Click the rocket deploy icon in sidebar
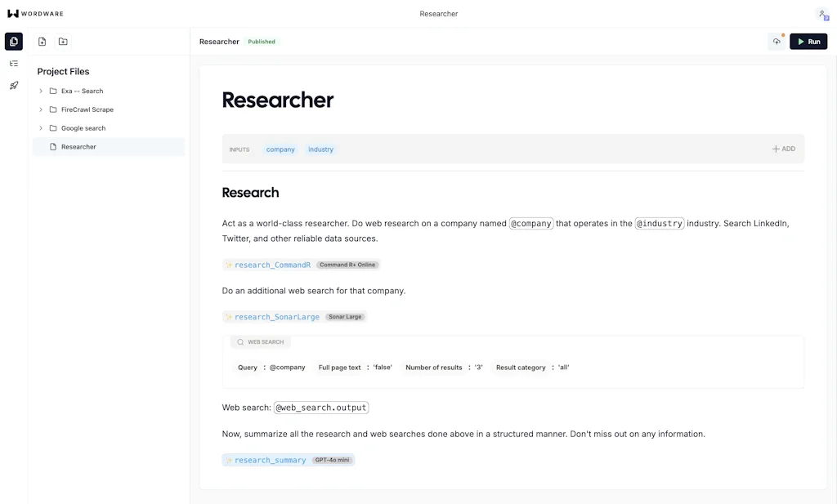 [x=13, y=85]
